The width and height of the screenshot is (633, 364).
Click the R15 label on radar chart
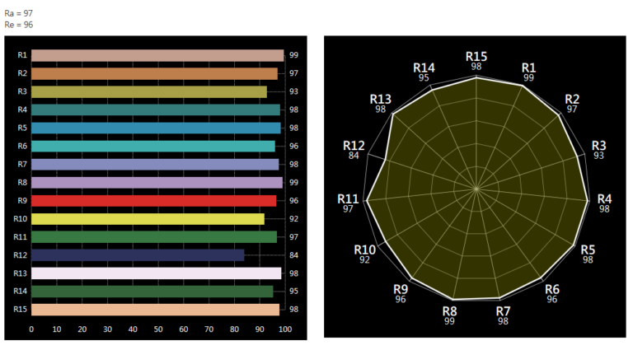tap(476, 57)
